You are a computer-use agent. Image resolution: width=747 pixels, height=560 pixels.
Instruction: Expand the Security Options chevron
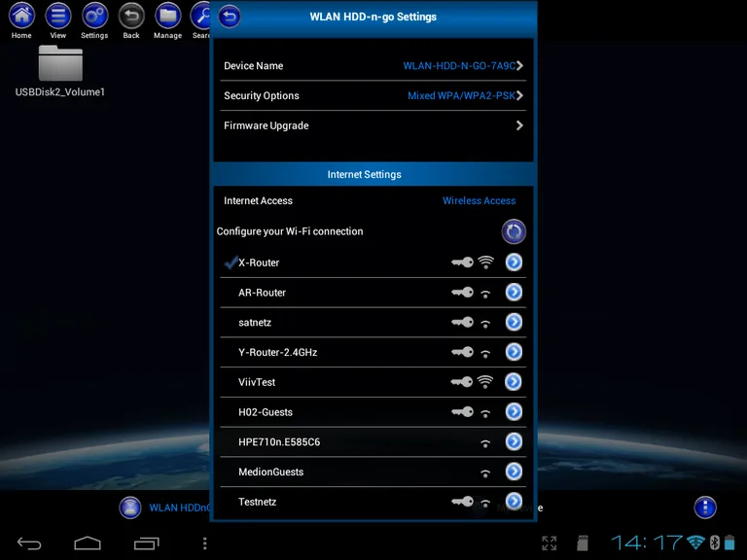pos(519,95)
